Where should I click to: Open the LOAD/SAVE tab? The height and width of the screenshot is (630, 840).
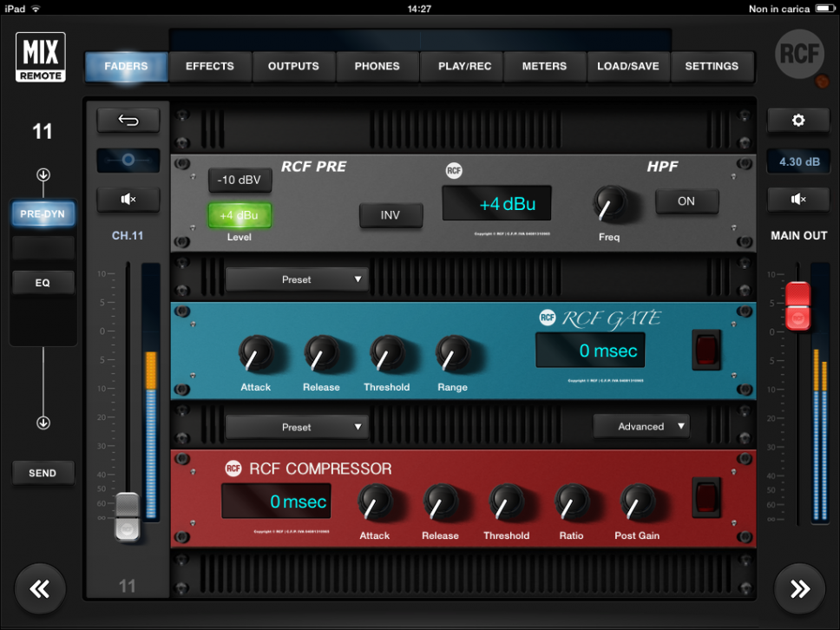pos(627,66)
